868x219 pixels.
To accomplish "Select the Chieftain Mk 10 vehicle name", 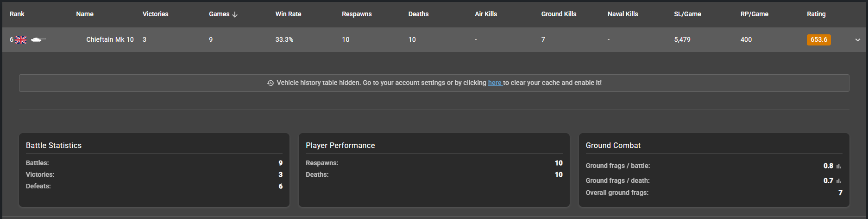I will (x=110, y=39).
